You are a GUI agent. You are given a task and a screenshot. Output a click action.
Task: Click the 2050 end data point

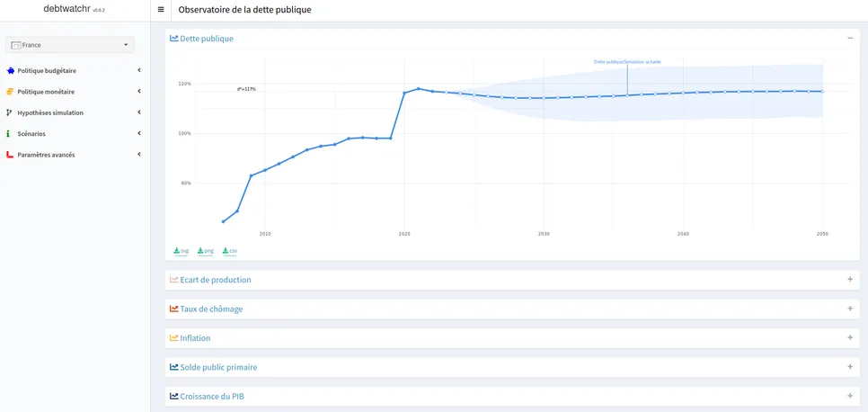click(822, 92)
